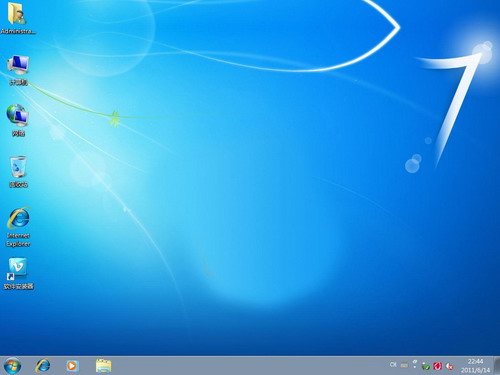This screenshot has width=500, height=375.
Task: Open Windows Explorer folder icon on taskbar
Action: point(103,366)
